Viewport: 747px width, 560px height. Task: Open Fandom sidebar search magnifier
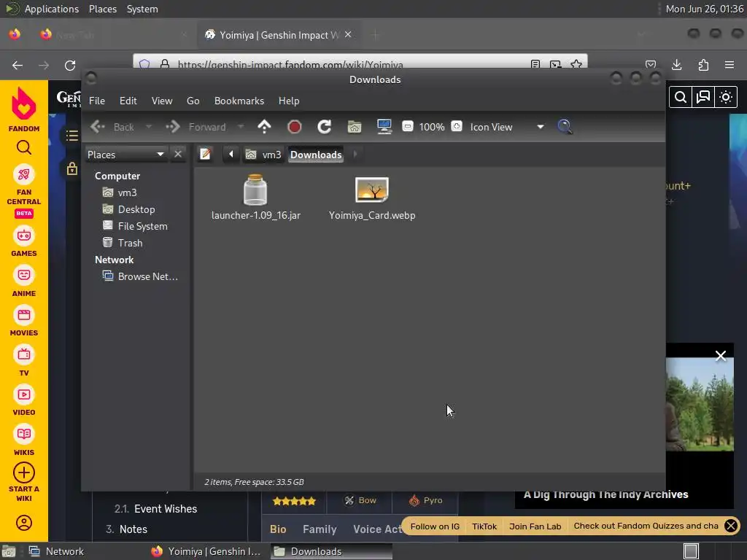click(x=24, y=147)
